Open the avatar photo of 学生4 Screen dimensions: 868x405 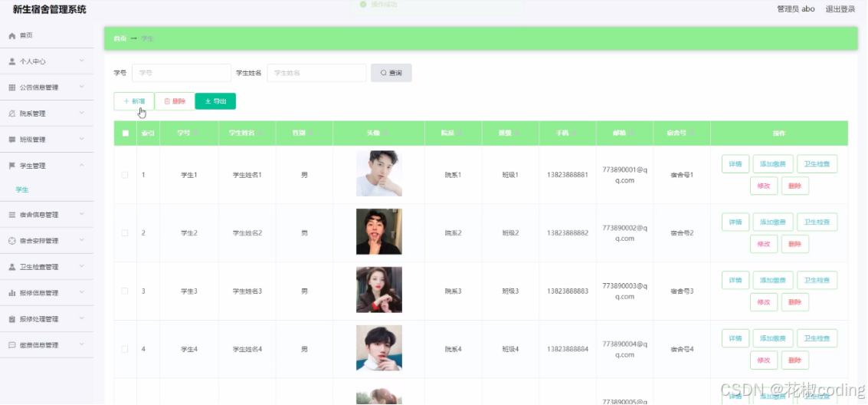(x=379, y=348)
